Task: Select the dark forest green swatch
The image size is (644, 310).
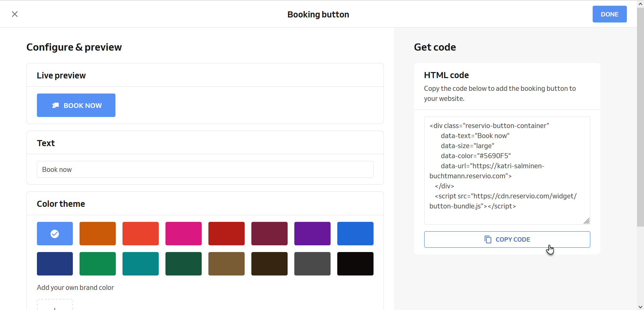Action: click(x=184, y=264)
